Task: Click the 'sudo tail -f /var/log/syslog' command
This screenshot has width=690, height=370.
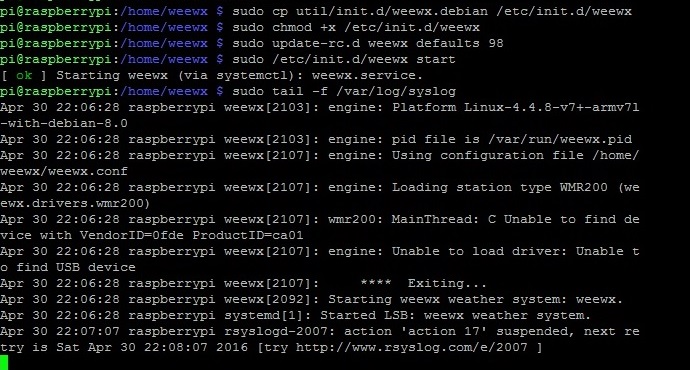Action: tap(344, 92)
